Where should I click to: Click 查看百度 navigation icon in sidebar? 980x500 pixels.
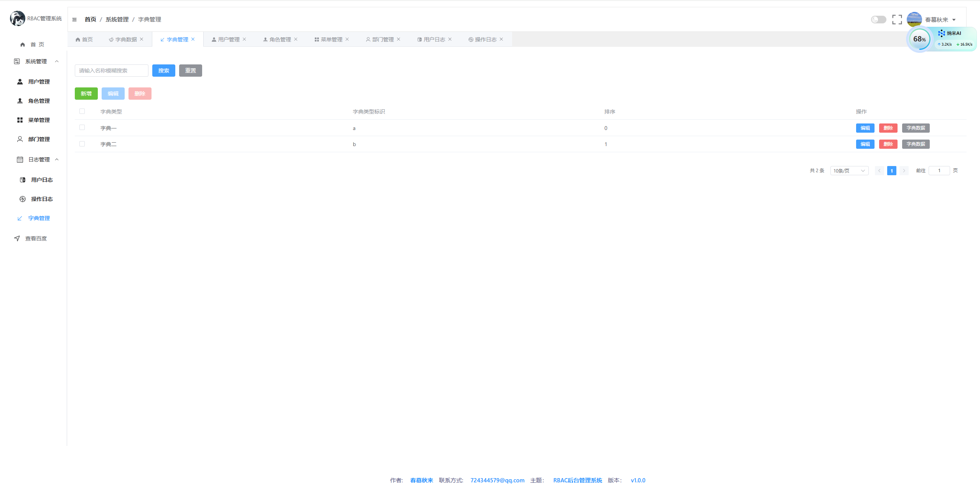pos(17,238)
